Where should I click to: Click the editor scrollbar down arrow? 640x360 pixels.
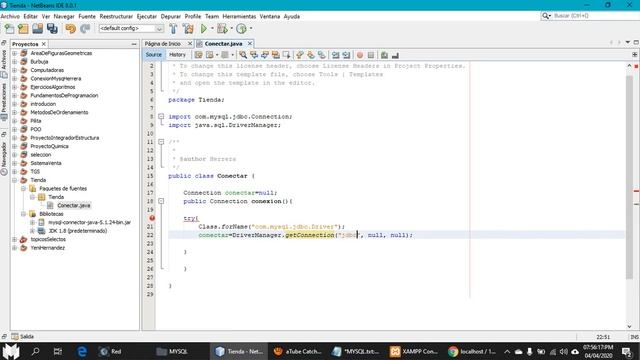pos(629,327)
